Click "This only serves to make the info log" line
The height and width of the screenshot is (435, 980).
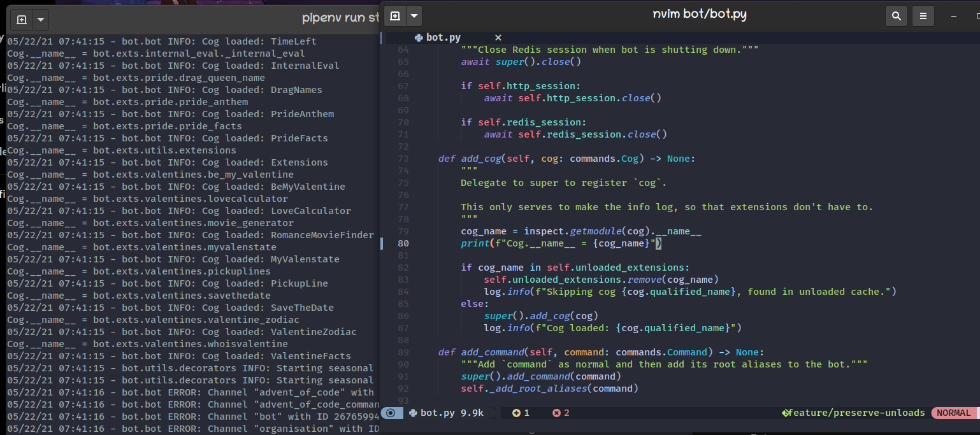tap(667, 207)
